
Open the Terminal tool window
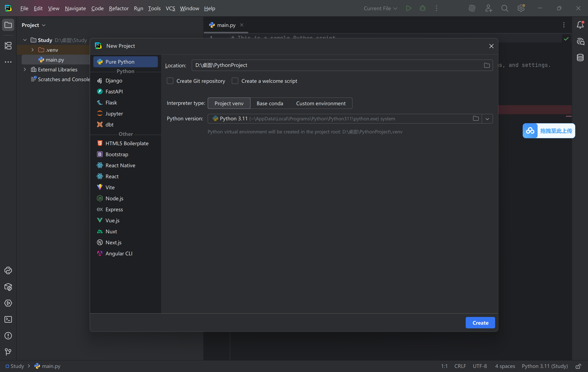pos(8,319)
